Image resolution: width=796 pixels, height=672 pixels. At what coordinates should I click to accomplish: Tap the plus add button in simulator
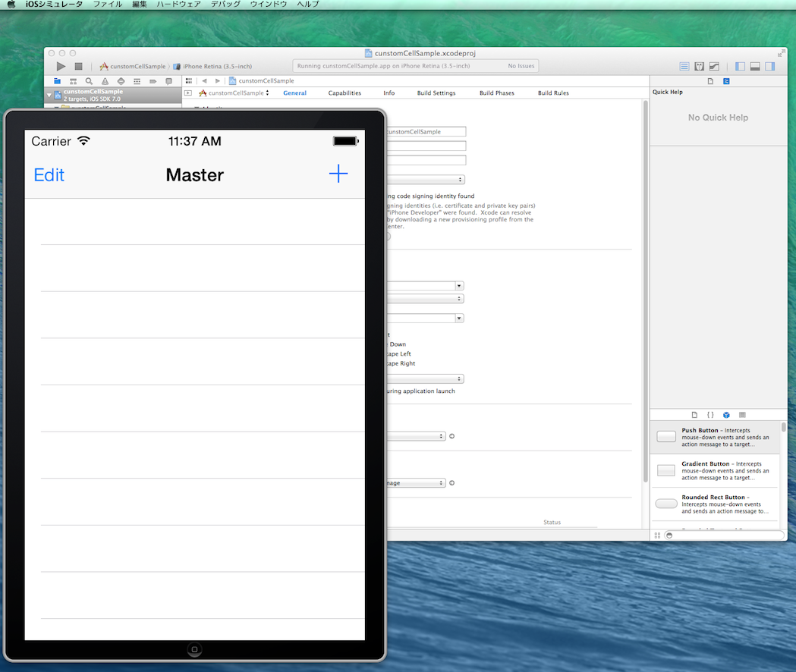(x=338, y=174)
